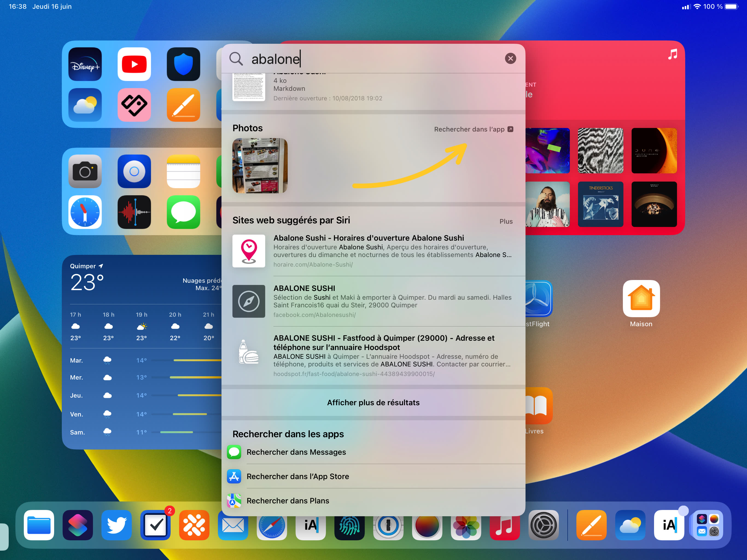Launch the Voice Memos app
This screenshot has height=560, width=747.
134,212
